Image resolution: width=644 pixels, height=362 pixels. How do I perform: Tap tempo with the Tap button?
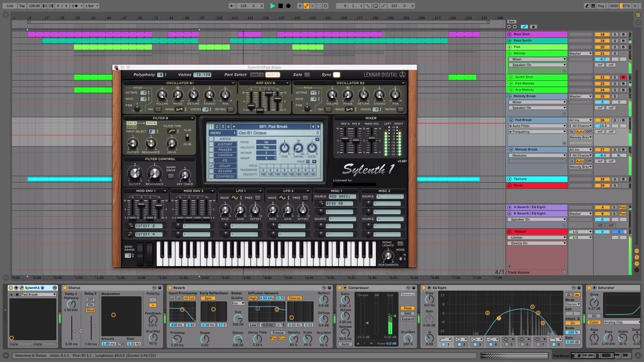tap(22, 6)
